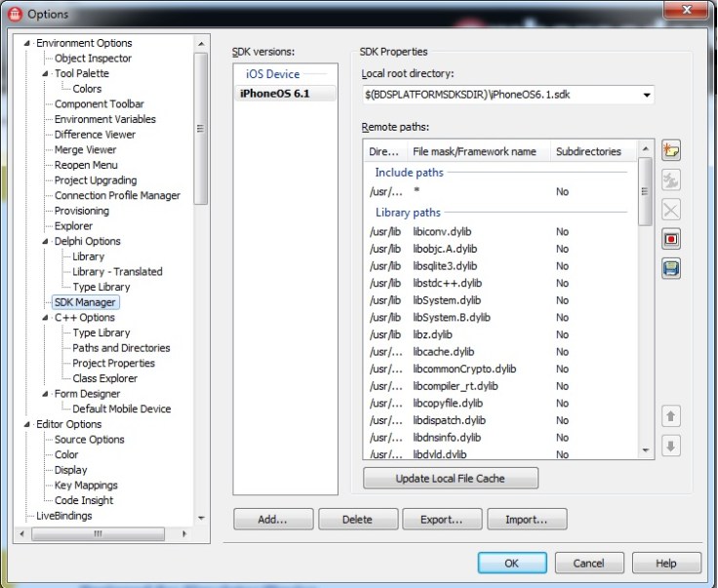Click the edit selected path icon
Image resolution: width=718 pixels, height=588 pixels.
point(670,179)
